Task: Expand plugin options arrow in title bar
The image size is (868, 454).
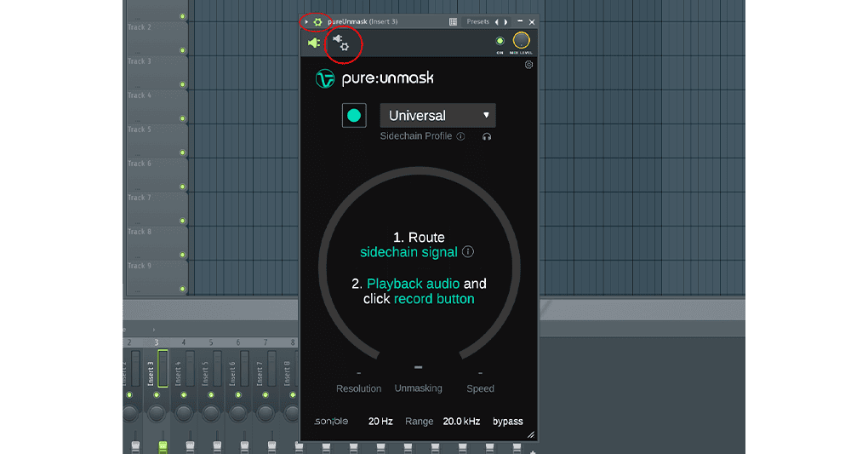Action: (307, 21)
